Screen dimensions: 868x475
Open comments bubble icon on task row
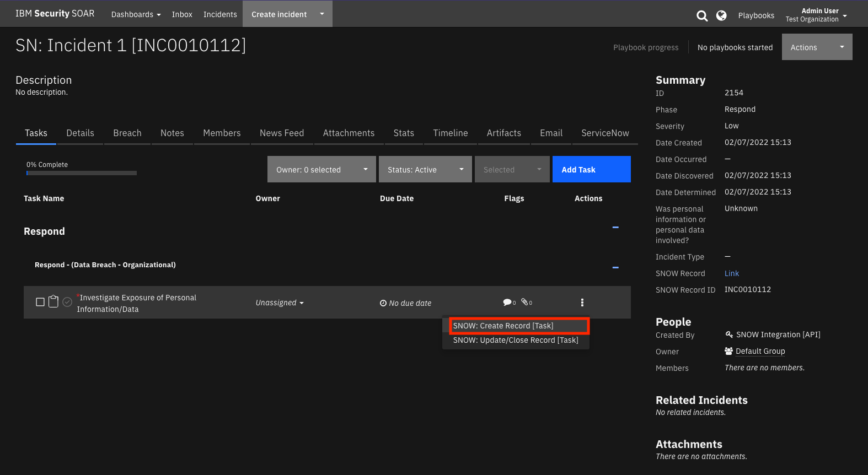pyautogui.click(x=507, y=302)
